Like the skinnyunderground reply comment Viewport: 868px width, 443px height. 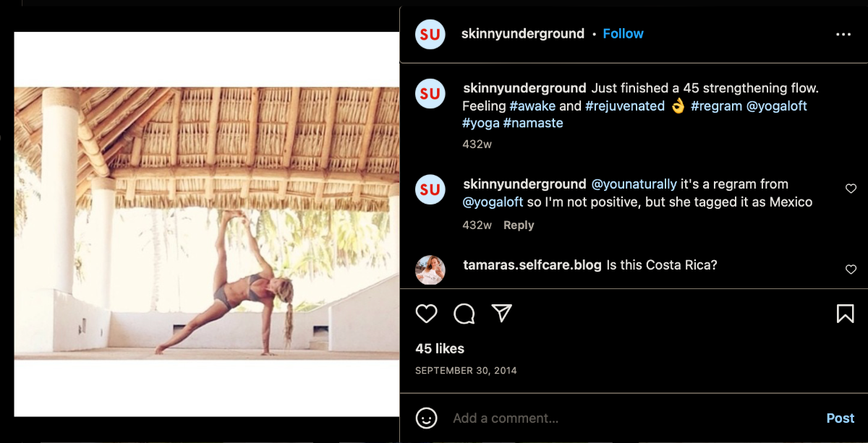[x=851, y=189]
